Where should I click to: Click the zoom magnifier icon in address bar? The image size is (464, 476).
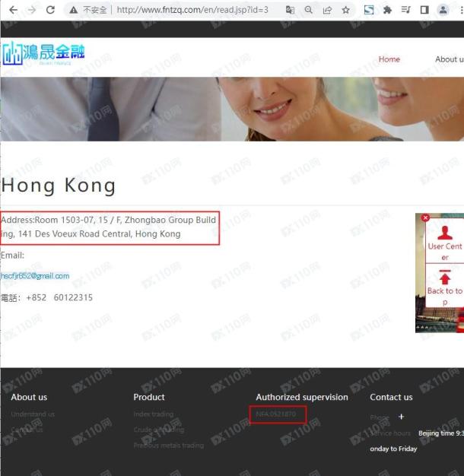[x=309, y=10]
